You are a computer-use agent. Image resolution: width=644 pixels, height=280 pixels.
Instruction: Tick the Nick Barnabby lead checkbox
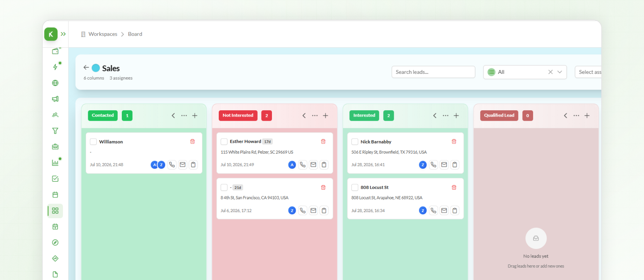pos(355,142)
